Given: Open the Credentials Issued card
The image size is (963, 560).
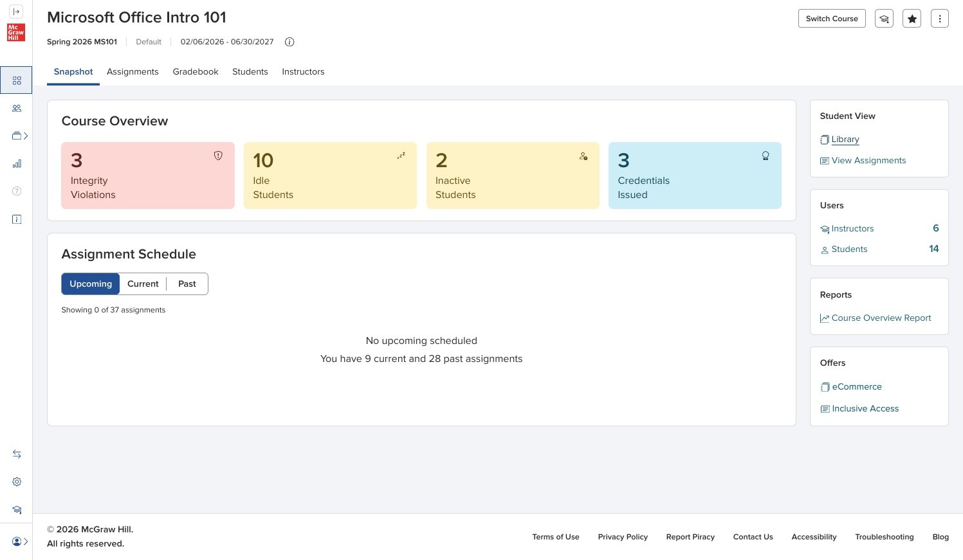Looking at the screenshot, I should pyautogui.click(x=695, y=176).
